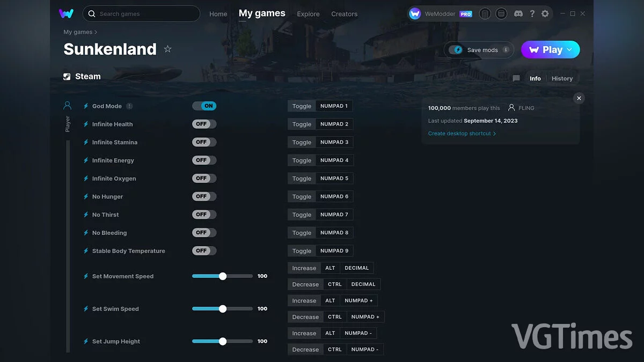Click the help question mark icon

tap(532, 13)
